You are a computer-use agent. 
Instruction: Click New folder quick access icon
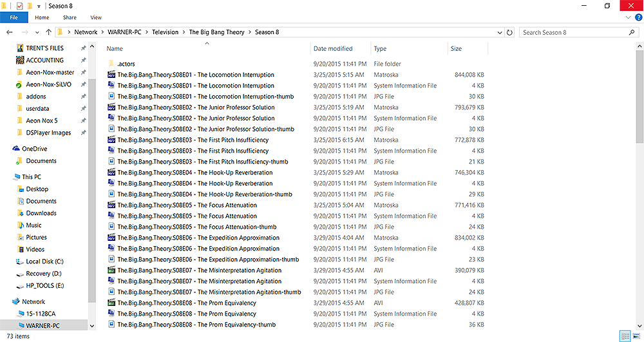[x=30, y=6]
